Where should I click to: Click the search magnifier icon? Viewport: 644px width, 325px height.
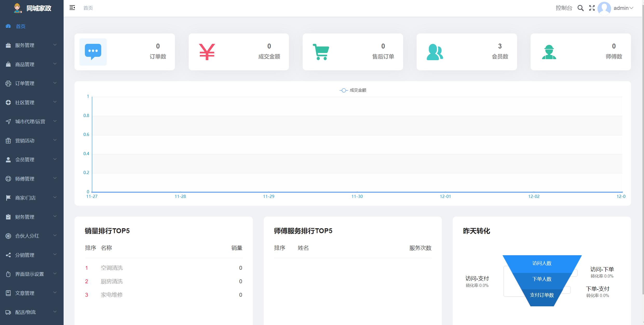click(x=580, y=8)
